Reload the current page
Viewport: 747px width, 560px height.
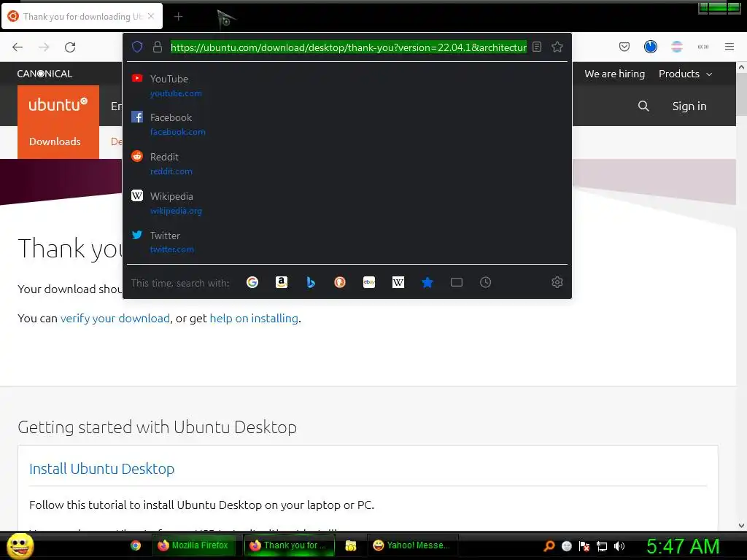pyautogui.click(x=70, y=47)
